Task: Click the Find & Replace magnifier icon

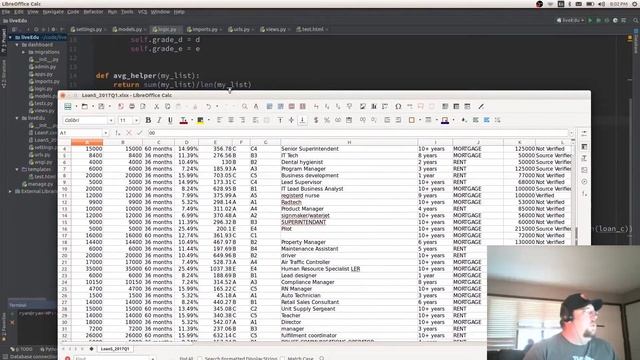Action: [244, 107]
